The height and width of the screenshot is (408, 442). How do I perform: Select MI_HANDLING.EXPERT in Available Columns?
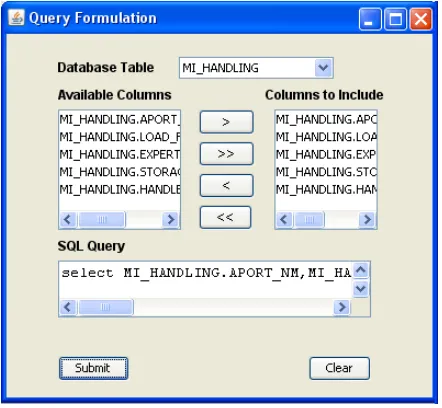point(120,154)
